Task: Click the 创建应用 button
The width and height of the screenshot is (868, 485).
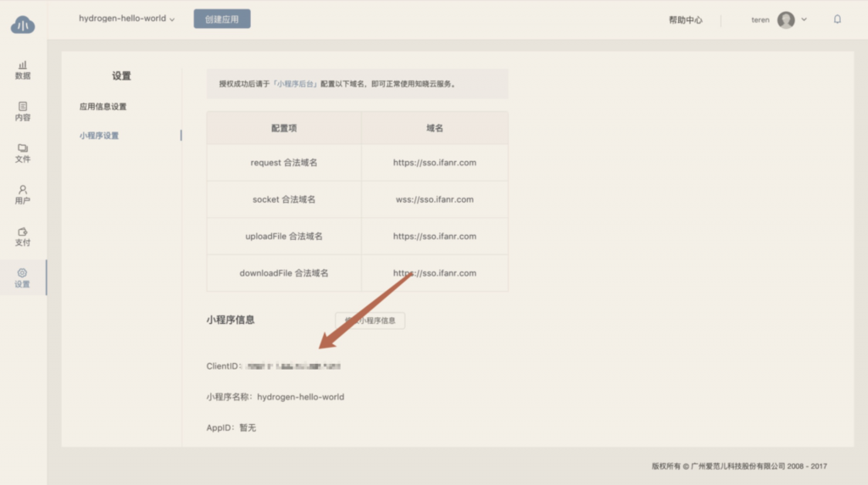Action: tap(222, 19)
